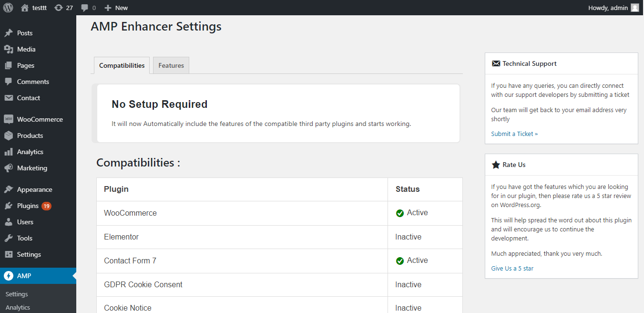
Task: Click the WordPress logo icon
Action: 8,8
